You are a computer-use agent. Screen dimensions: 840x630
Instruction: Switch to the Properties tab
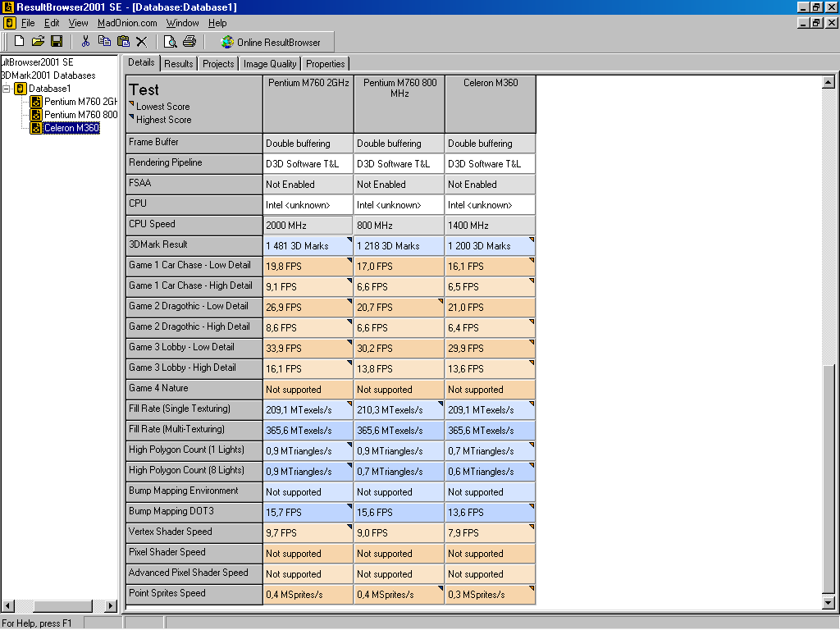[325, 64]
